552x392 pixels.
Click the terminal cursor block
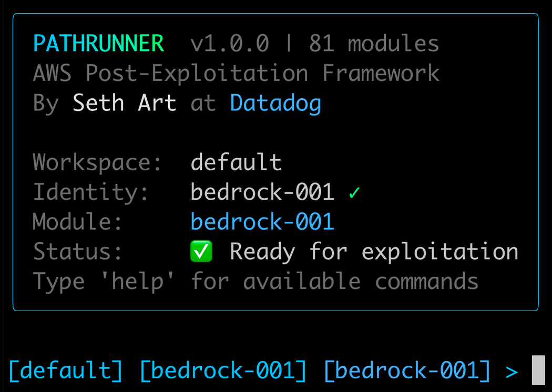click(x=538, y=370)
